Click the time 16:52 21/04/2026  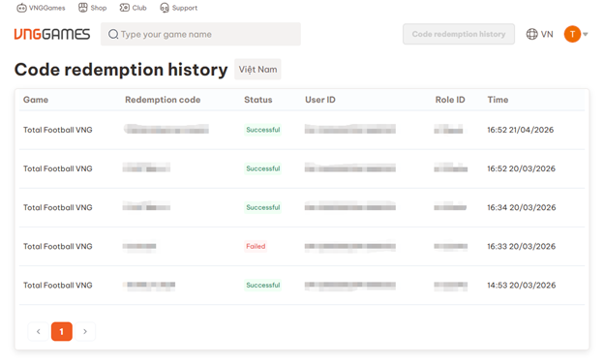click(521, 130)
